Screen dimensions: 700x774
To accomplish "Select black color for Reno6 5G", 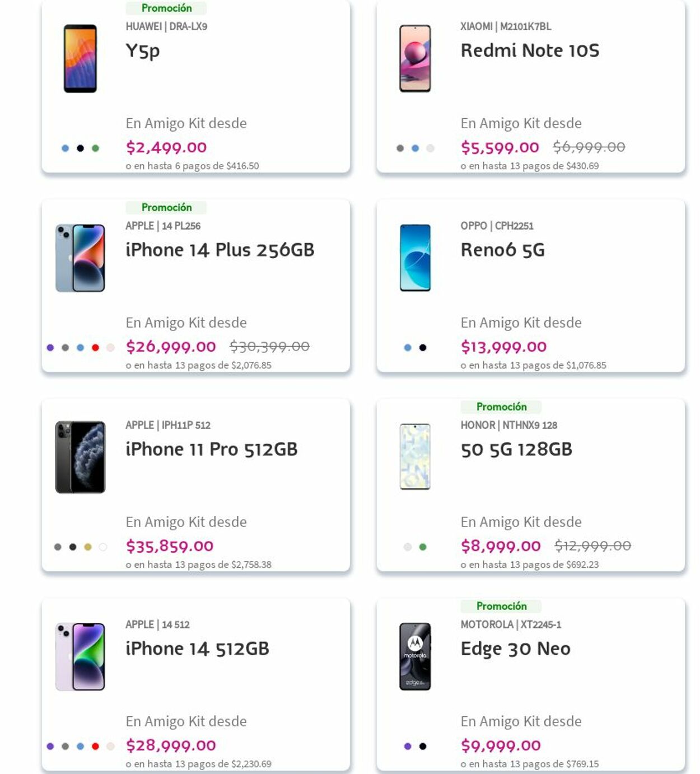I will click(x=423, y=348).
